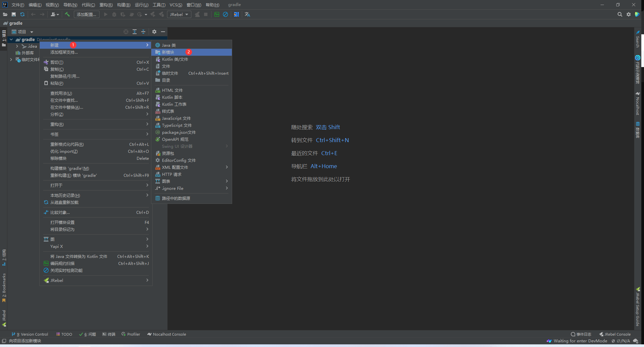Select Java 类 in the New submenu
Screen dimensions: 644x347
[x=192, y=45]
